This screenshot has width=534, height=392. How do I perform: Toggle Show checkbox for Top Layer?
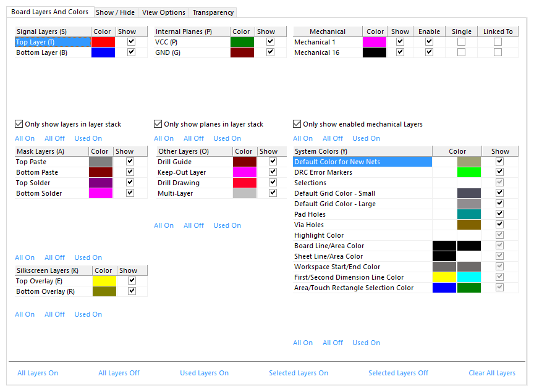132,42
